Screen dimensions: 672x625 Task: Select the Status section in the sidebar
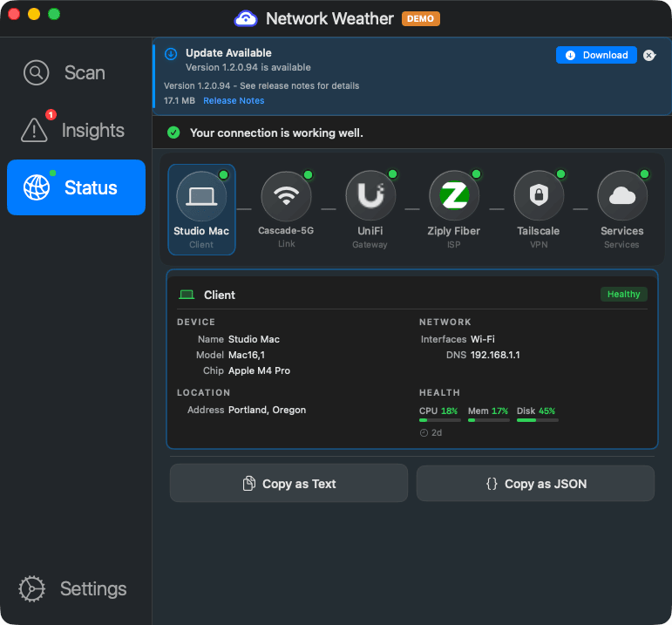point(76,187)
